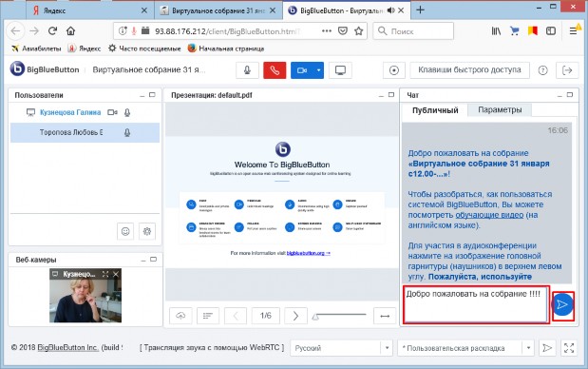588x369 pixels.
Task: Maximize the Презентация panel
Action: [391, 95]
